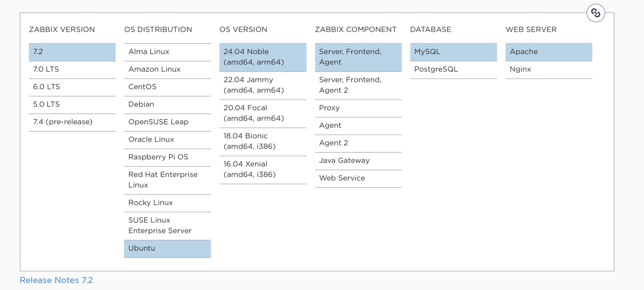Select 22.04 Jammy OS version
This screenshot has width=644, height=290.
263,85
